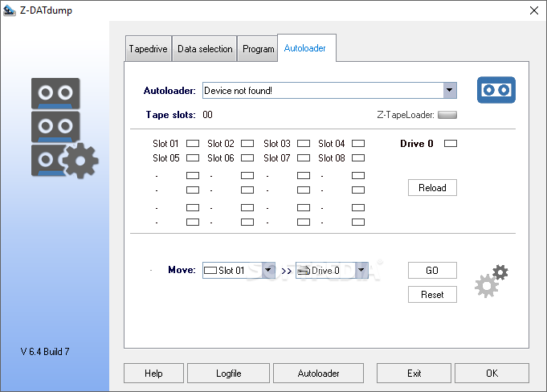Click the Slot 06 indicator box

point(247,158)
